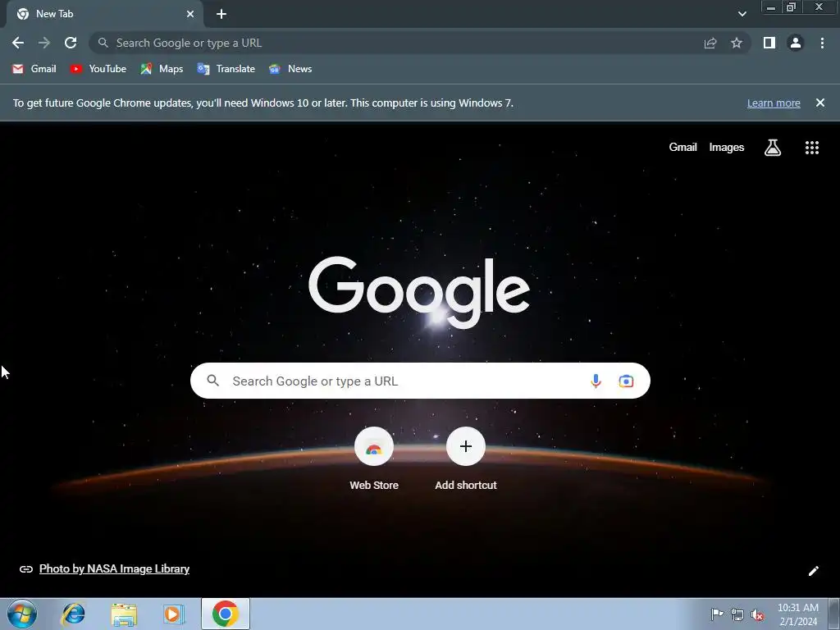Click the Learn more link in update notice
The image size is (840, 630).
774,103
